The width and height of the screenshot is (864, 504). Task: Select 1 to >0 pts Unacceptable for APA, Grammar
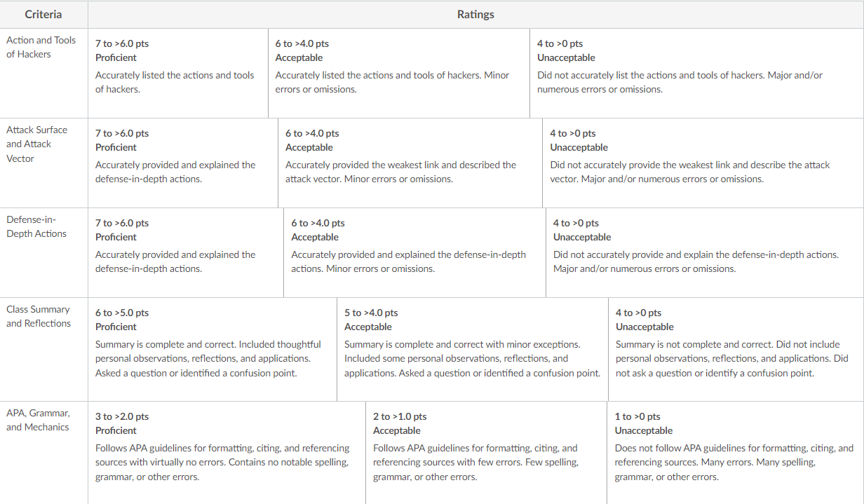tap(735, 452)
